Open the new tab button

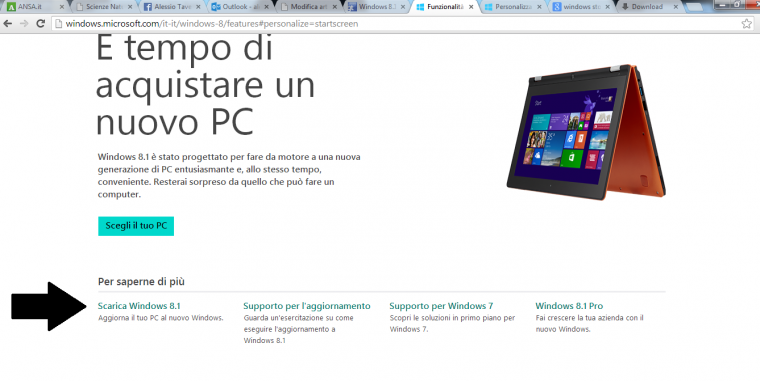pos(694,7)
